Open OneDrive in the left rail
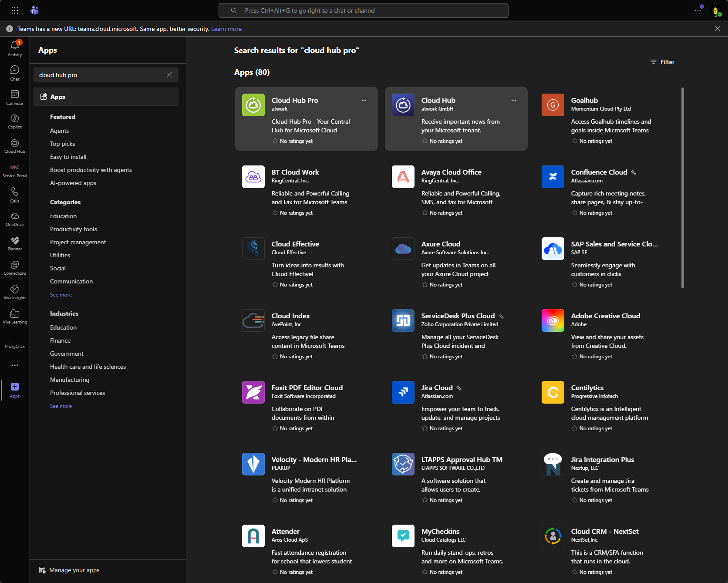Viewport: 728px width, 583px height. click(15, 219)
